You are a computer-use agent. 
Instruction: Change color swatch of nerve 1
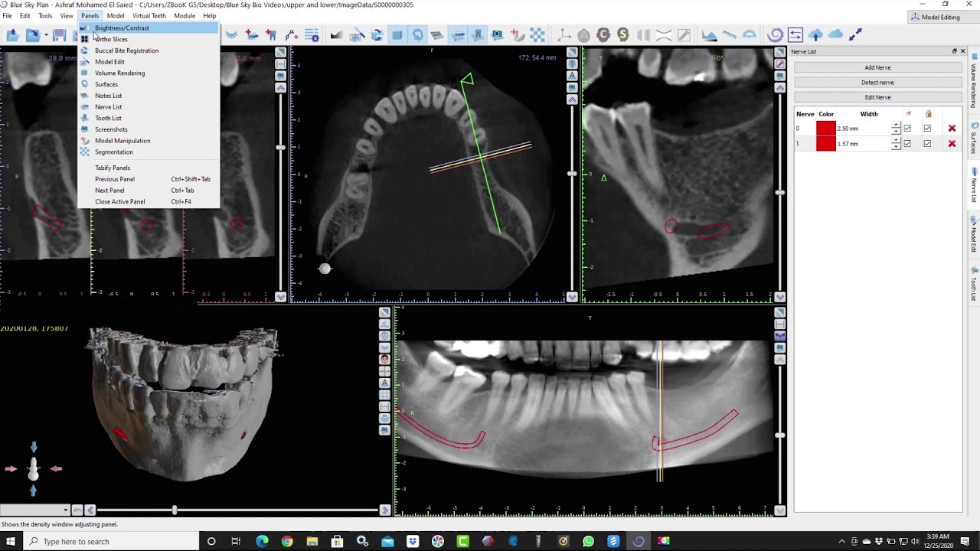point(825,144)
